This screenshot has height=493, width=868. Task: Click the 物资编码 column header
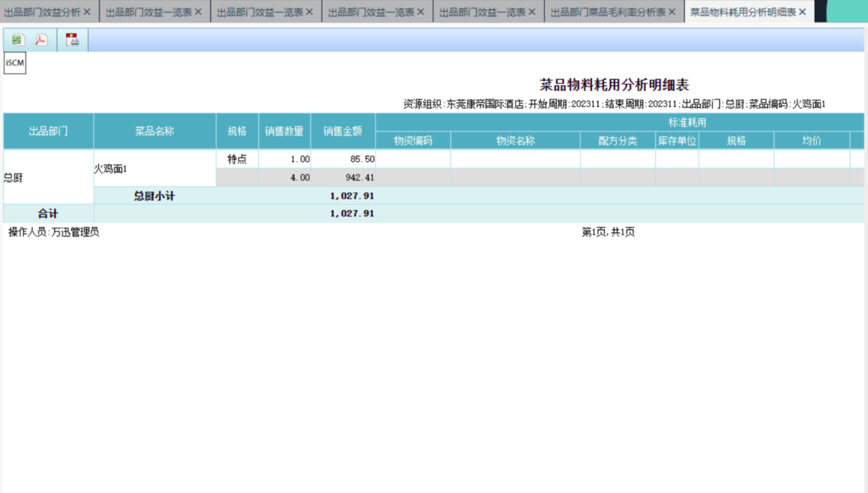[413, 141]
